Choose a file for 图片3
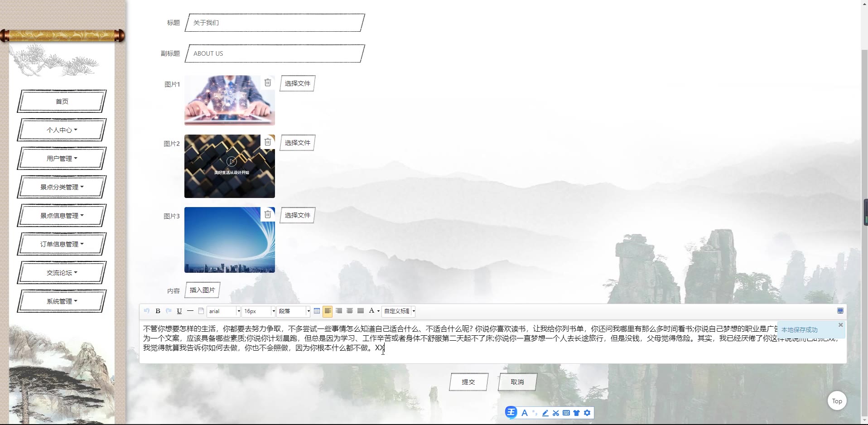This screenshot has height=425, width=868. pos(297,215)
